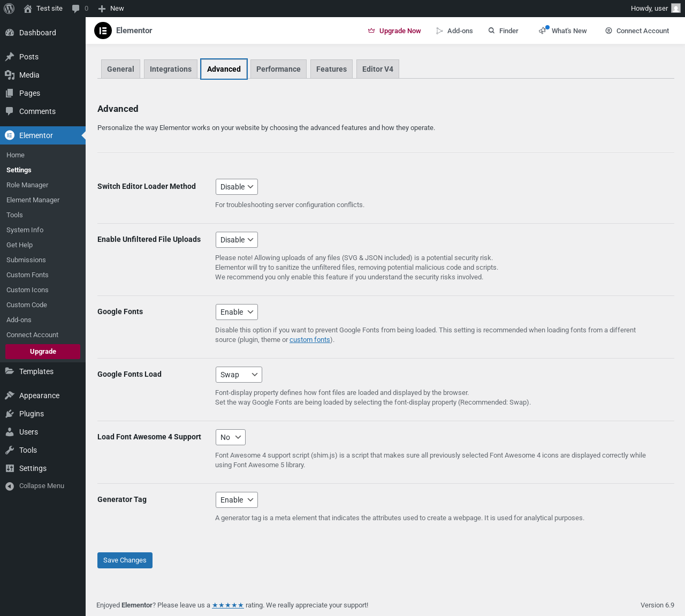
Task: Click the Tools wrench icon
Action: coord(10,450)
